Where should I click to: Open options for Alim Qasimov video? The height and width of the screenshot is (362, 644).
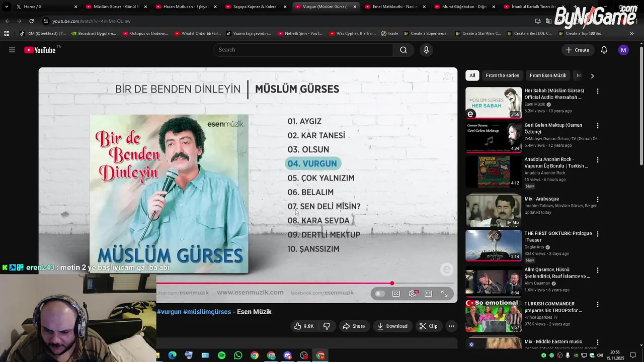598,270
